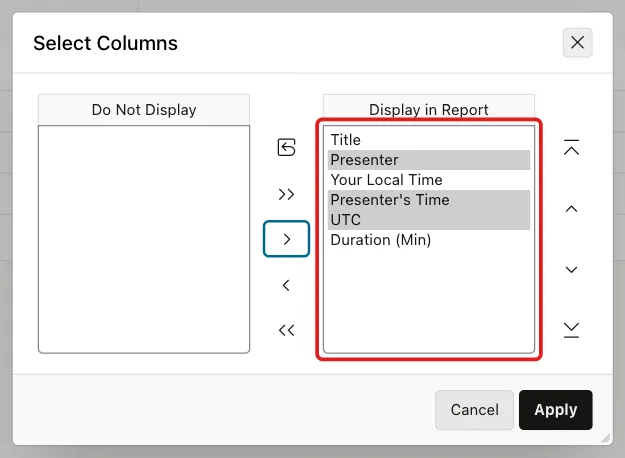Screen dimensions: 625x458
Task: Click the Move All right double-chevron
Action: (286, 194)
